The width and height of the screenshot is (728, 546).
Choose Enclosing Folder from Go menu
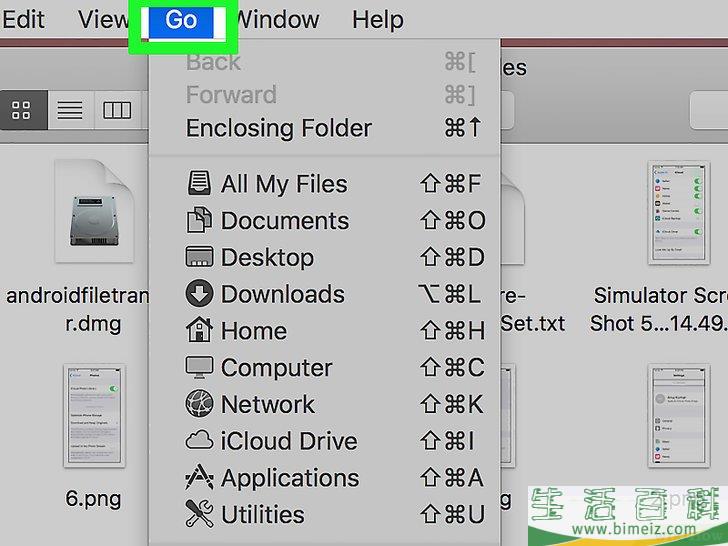tap(325, 128)
